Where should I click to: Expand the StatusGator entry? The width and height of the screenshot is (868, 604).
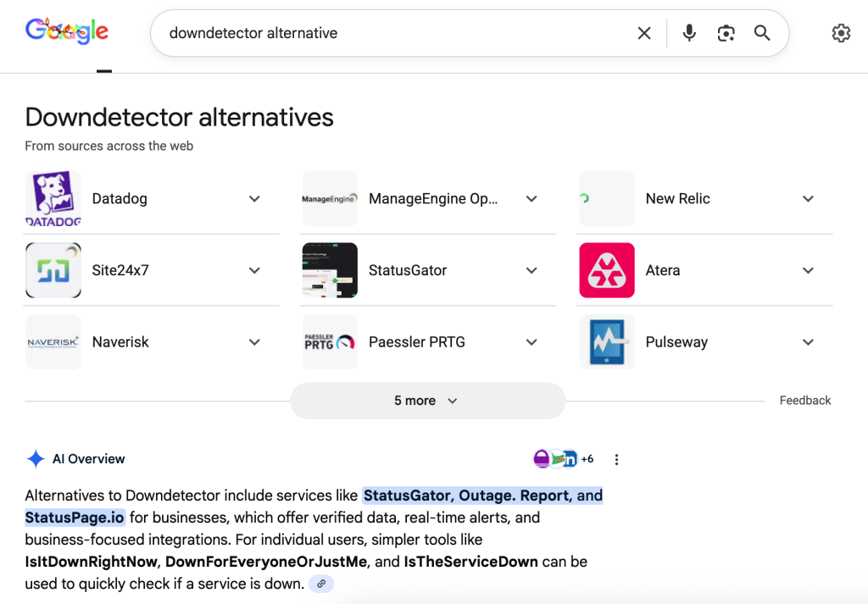[x=531, y=269]
